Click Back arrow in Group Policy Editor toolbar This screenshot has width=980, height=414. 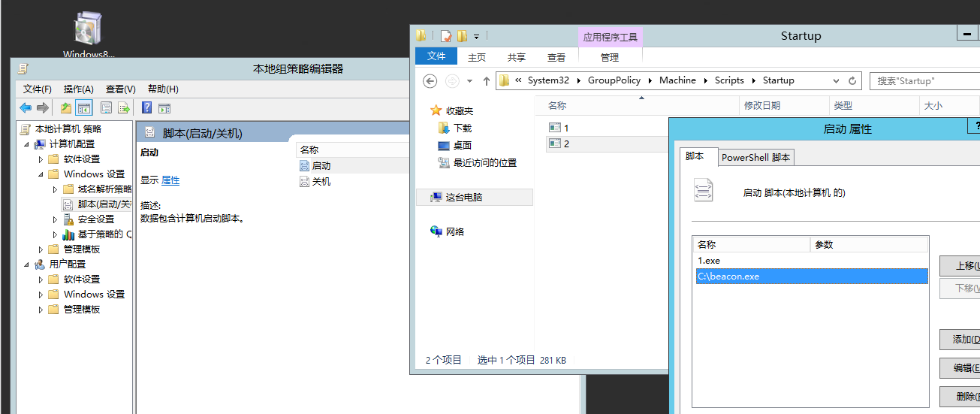(x=26, y=107)
